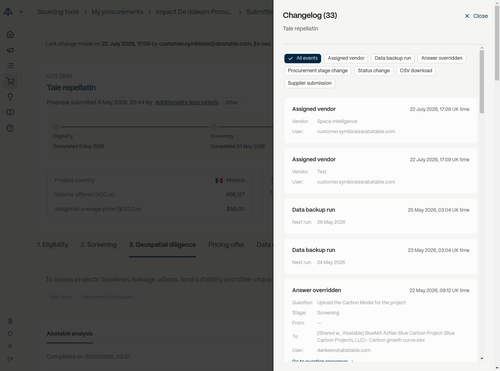Click Data backup run 23 May entry title
The image size is (500, 371).
coord(313,250)
